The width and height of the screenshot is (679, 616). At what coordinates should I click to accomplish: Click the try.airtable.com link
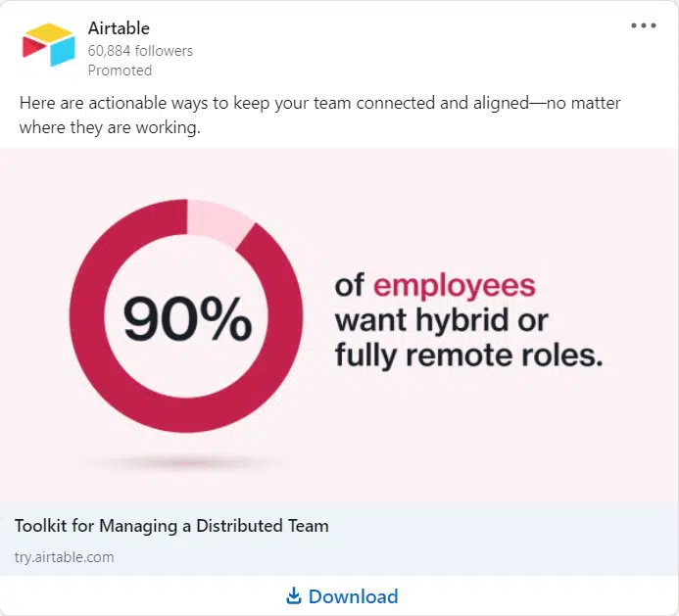[64, 556]
